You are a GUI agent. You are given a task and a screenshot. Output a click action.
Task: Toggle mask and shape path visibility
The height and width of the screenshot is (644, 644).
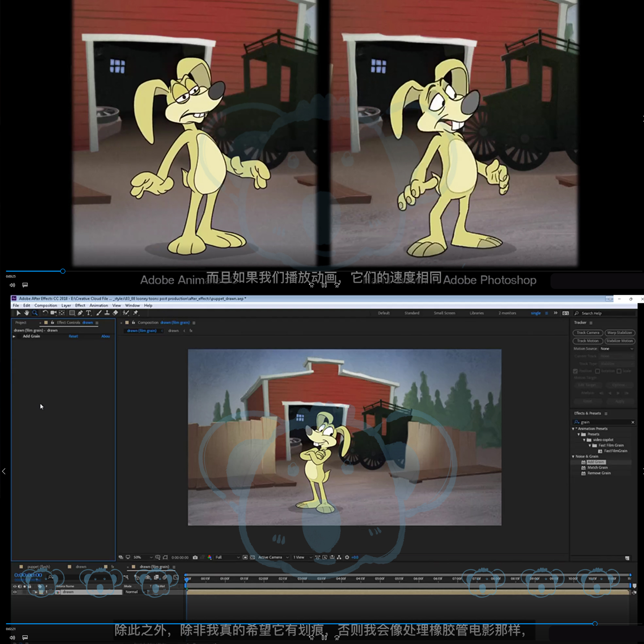coord(165,557)
